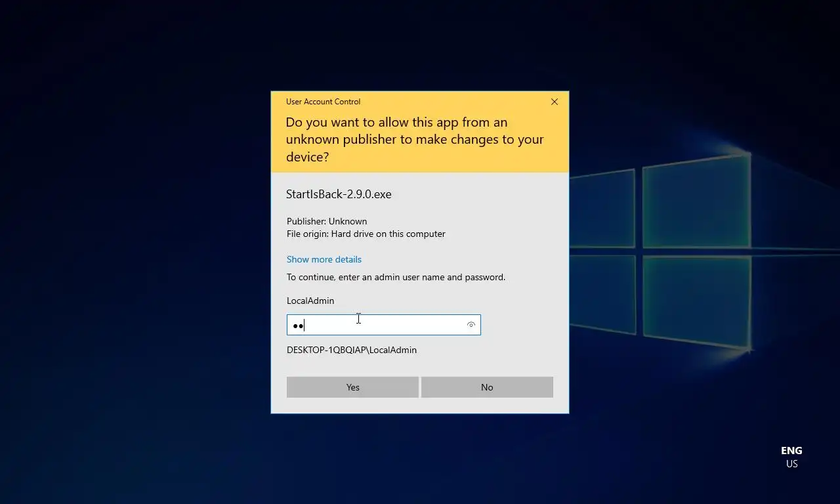
Task: Click the User Account Control title text
Action: (x=323, y=102)
